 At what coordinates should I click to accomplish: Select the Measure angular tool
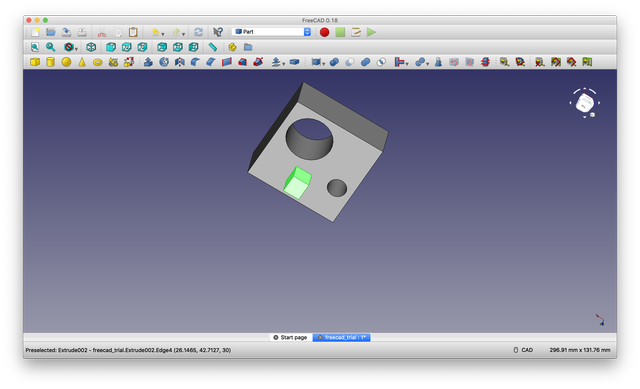click(x=520, y=62)
